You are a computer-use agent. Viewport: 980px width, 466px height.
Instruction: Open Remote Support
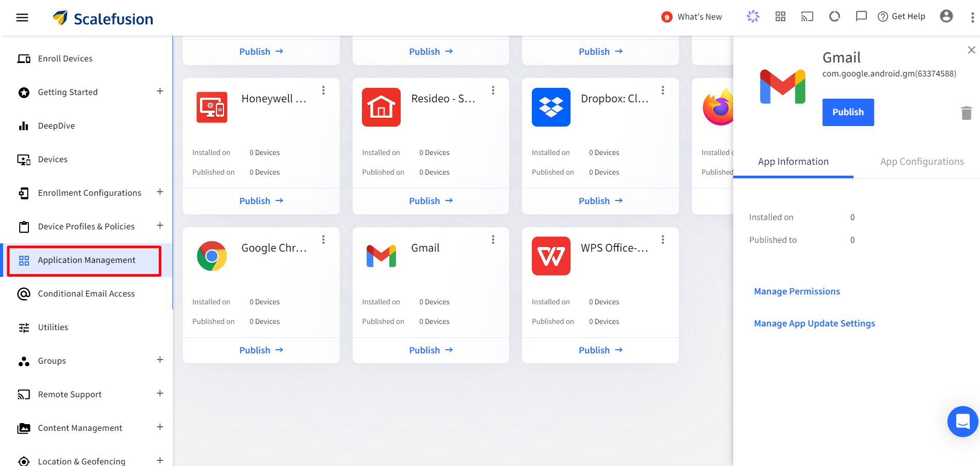[70, 395]
